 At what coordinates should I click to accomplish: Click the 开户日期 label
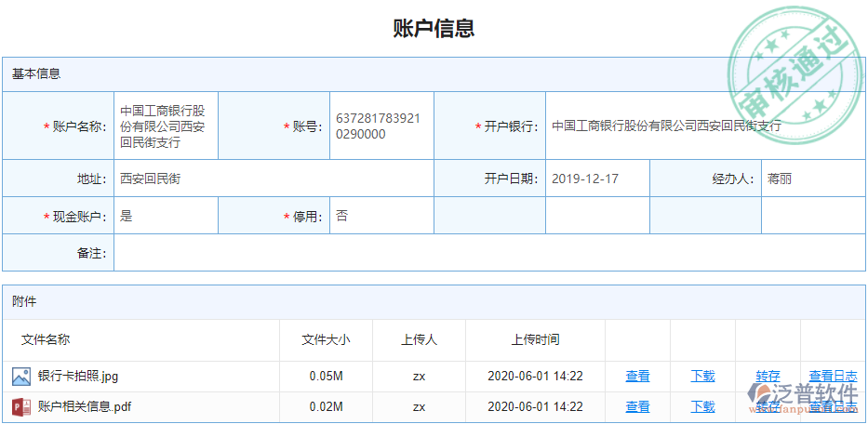[x=512, y=179]
